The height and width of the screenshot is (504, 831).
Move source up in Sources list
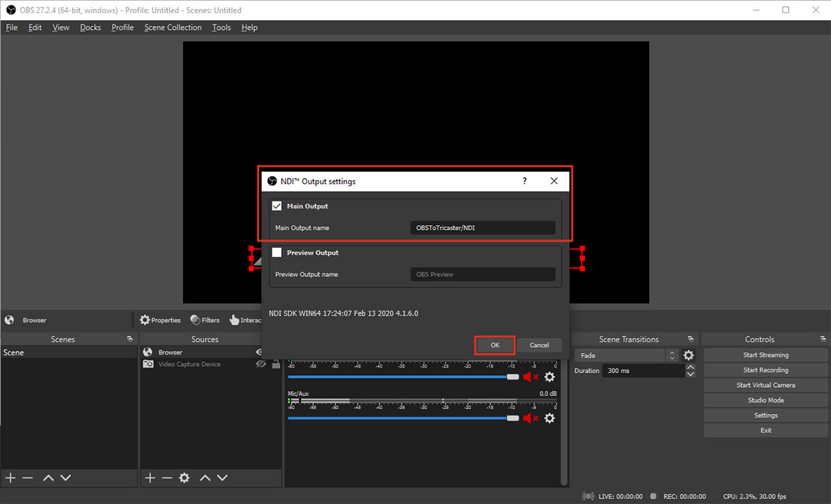point(205,478)
